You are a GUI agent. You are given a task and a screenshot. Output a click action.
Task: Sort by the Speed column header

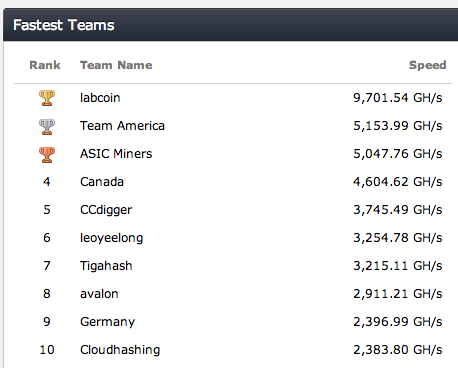pos(427,65)
